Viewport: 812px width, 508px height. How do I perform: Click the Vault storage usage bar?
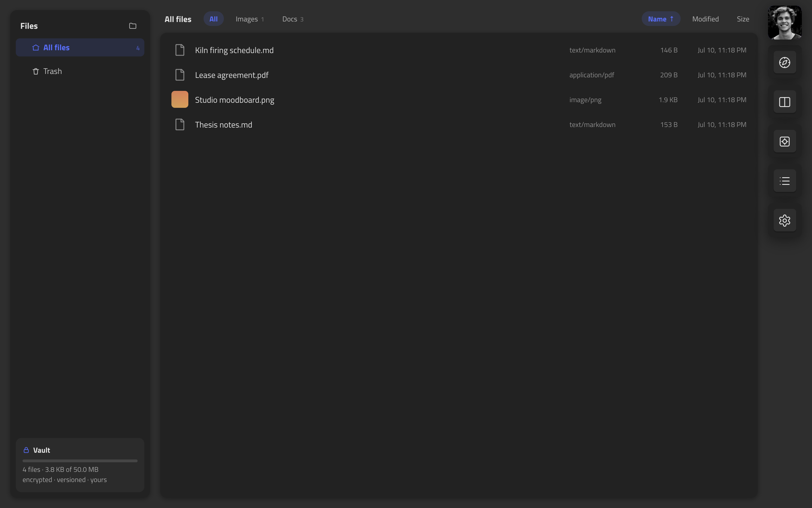(x=80, y=461)
